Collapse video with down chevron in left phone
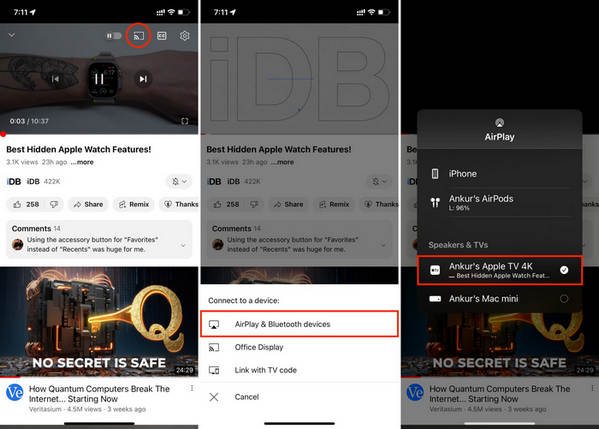 [12, 35]
